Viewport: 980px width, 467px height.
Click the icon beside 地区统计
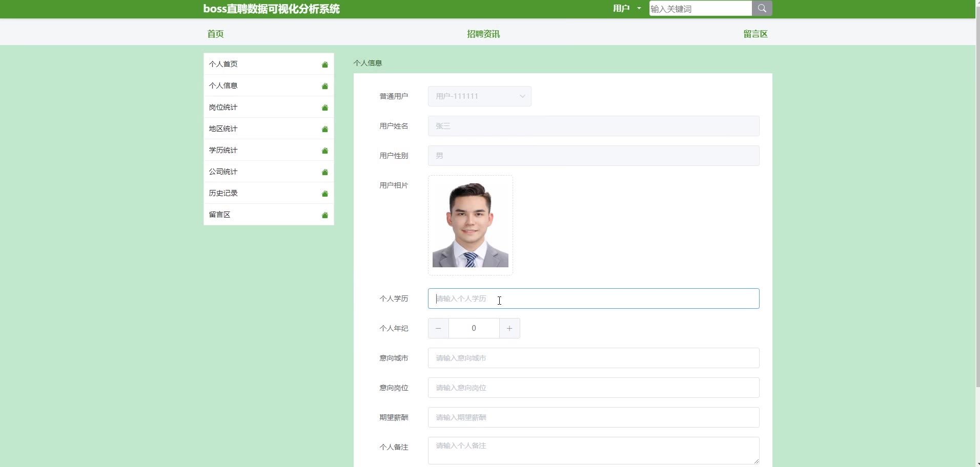(x=324, y=129)
